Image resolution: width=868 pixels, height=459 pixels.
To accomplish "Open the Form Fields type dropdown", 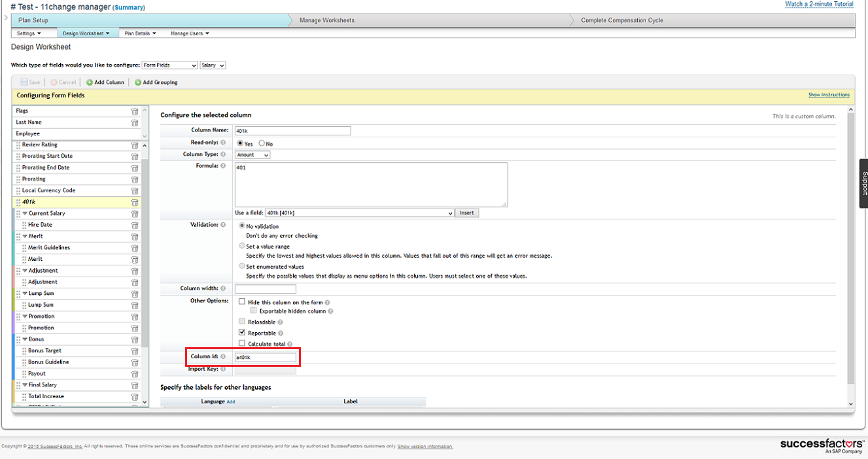I will point(169,65).
